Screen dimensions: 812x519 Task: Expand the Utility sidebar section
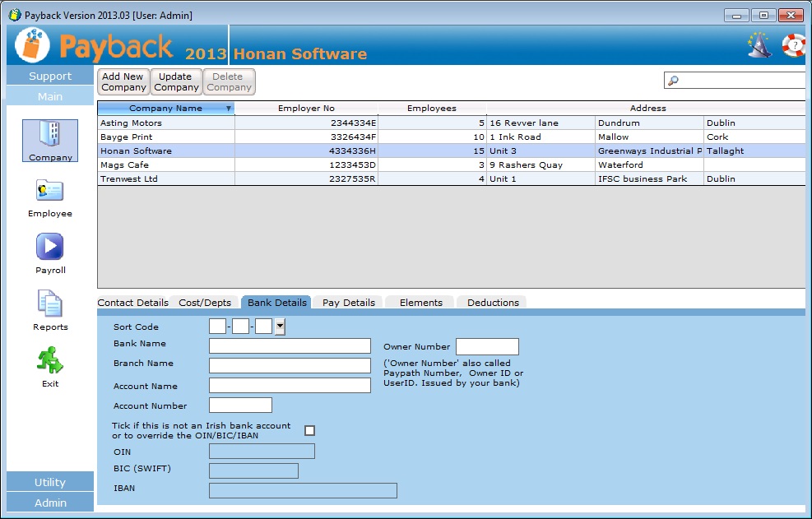(50, 482)
